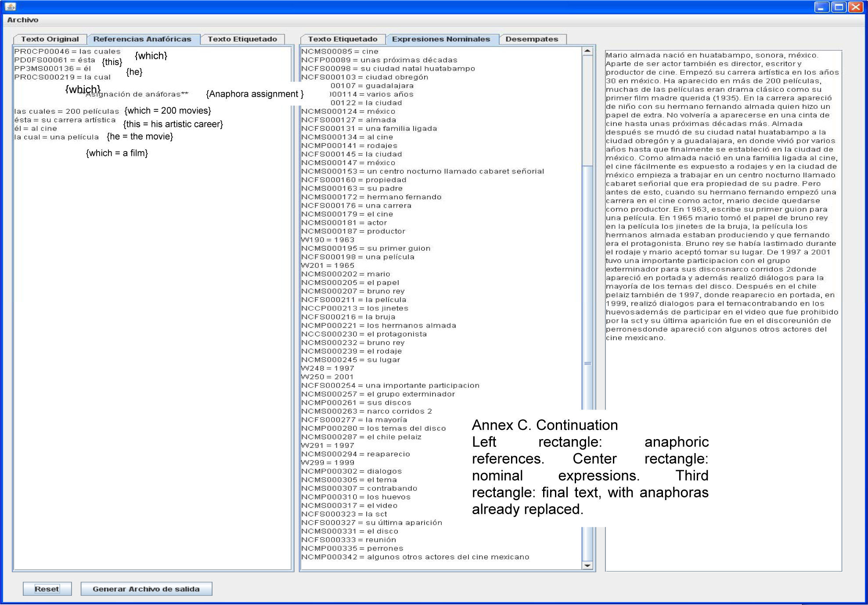Switch to the Desempates tab

[532, 39]
